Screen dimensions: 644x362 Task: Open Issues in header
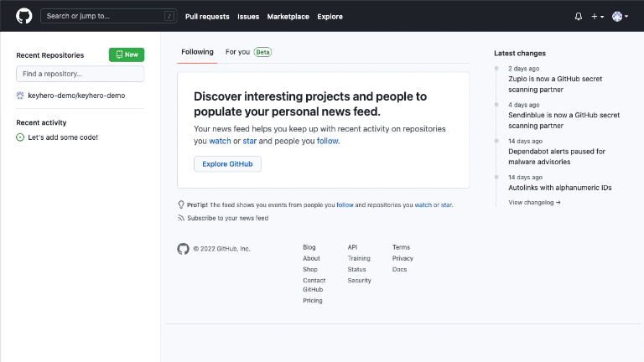pos(248,17)
